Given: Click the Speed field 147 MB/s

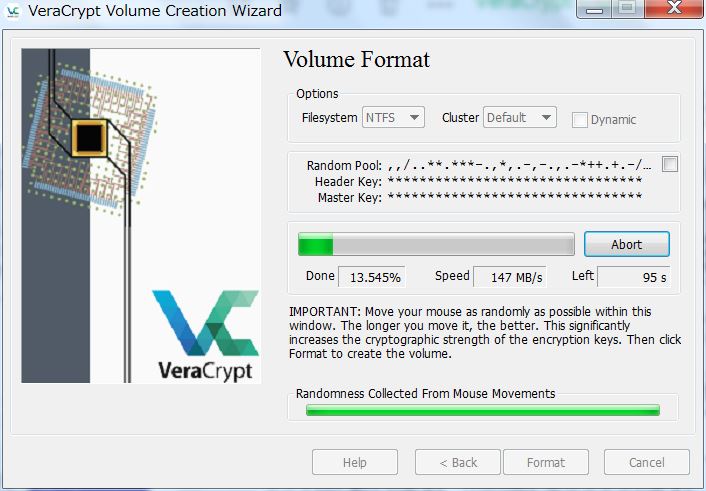Looking at the screenshot, I should coord(510,277).
